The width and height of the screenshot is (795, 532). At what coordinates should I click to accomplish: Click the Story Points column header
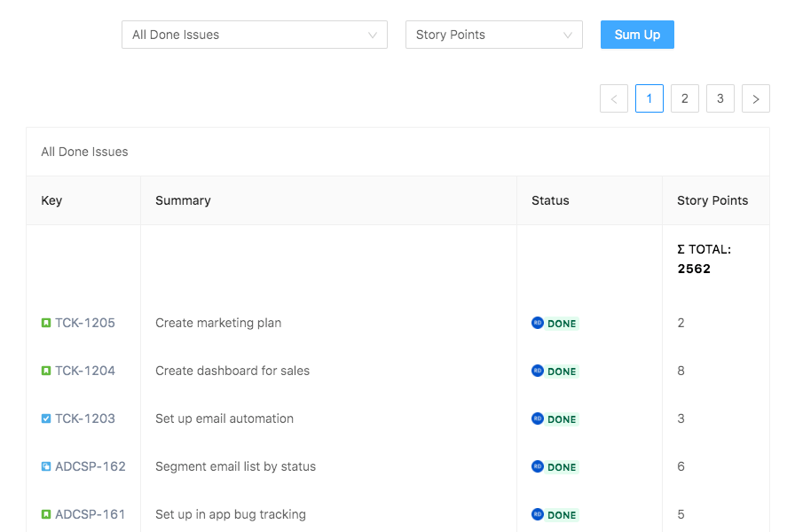pos(712,200)
